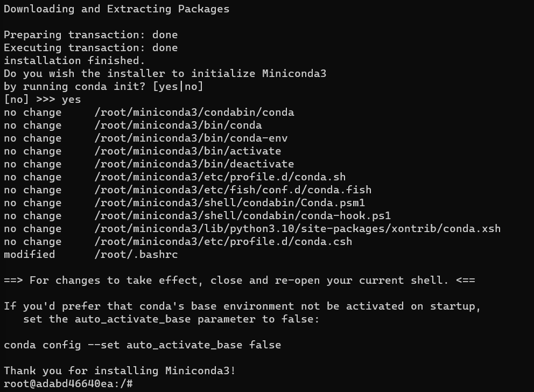
Task: Click the conda-hook.ps1 file path
Action: coord(242,216)
